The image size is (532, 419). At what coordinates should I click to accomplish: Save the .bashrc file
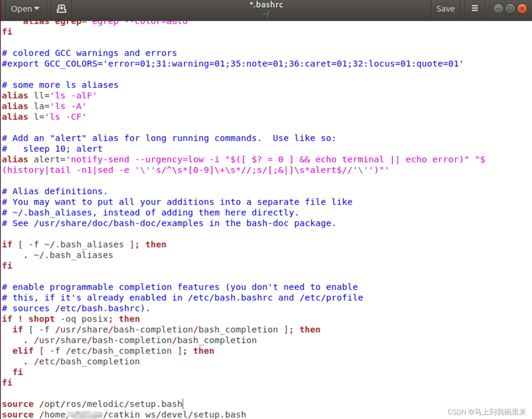(x=445, y=9)
